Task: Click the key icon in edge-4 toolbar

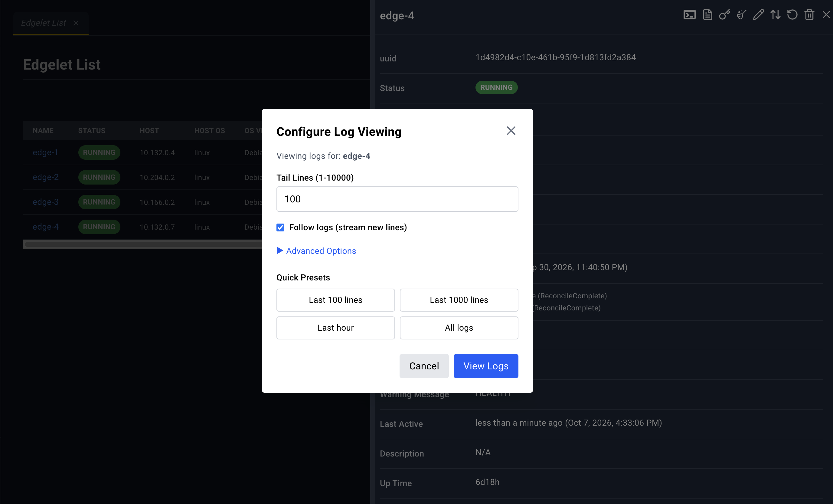Action: pyautogui.click(x=724, y=15)
